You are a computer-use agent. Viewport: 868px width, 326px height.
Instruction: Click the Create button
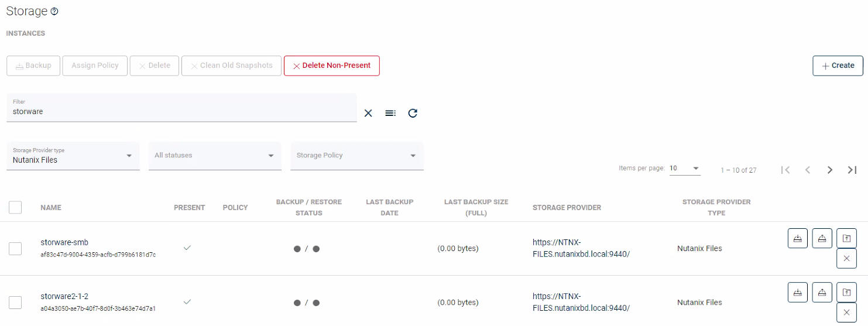(x=838, y=66)
